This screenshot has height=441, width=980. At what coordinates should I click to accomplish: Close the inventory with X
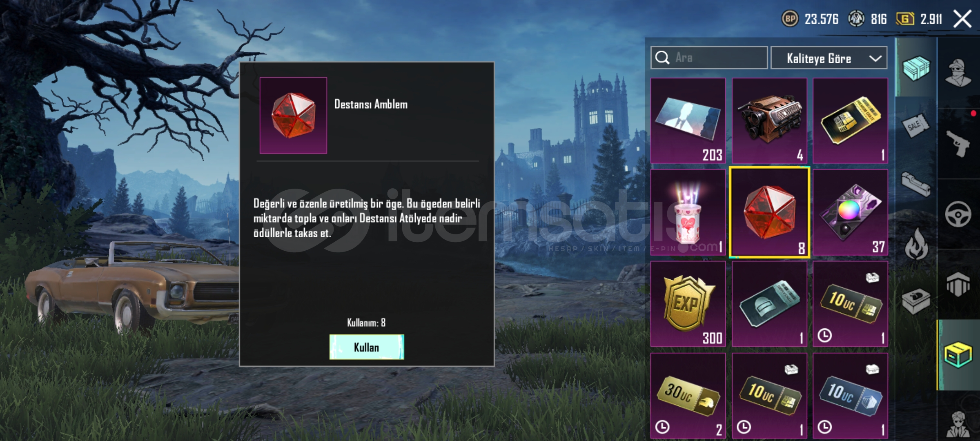962,19
